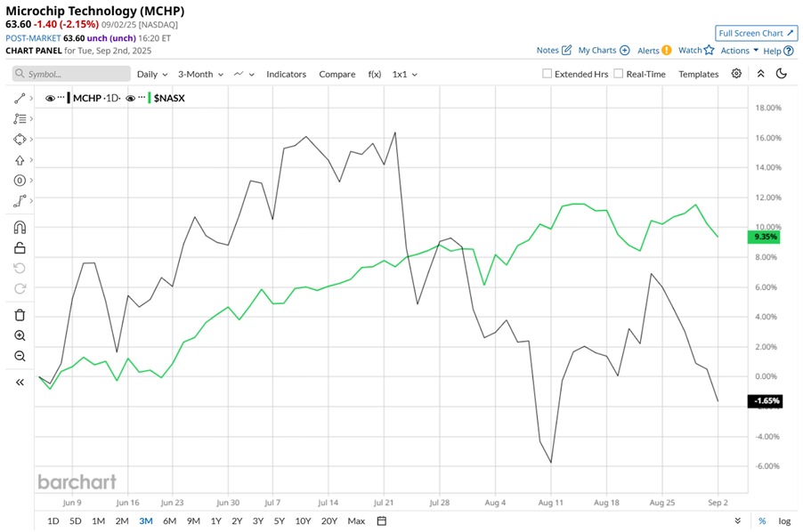Click the Watch link
Image resolution: width=803 pixels, height=532 pixels.
point(690,50)
